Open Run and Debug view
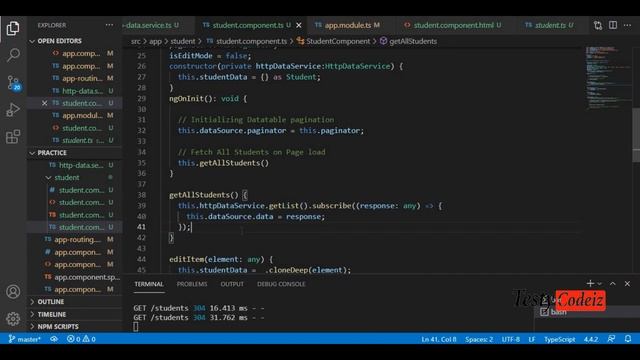This screenshot has height=360, width=640. coord(13,109)
